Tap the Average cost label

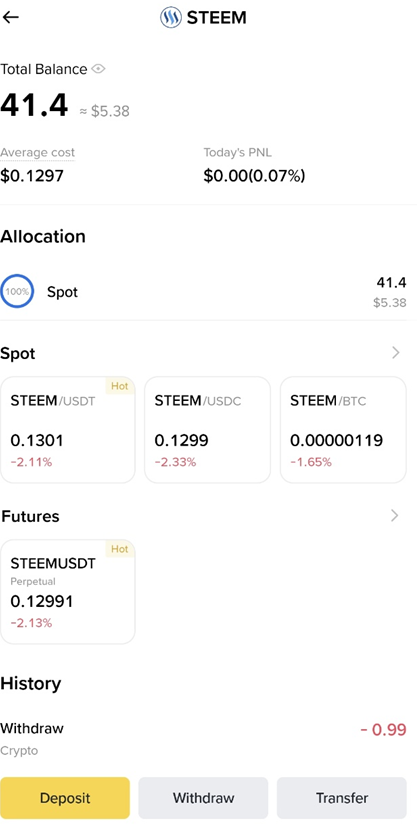coord(38,153)
